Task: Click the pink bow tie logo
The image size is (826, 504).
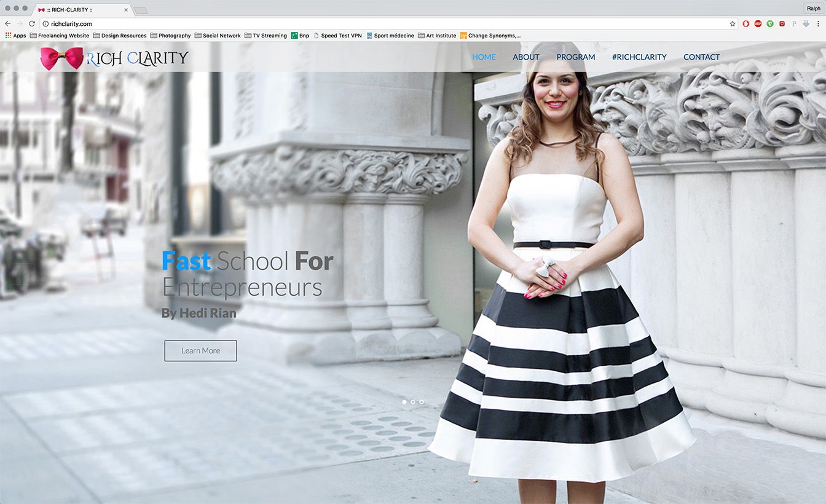Action: click(61, 58)
